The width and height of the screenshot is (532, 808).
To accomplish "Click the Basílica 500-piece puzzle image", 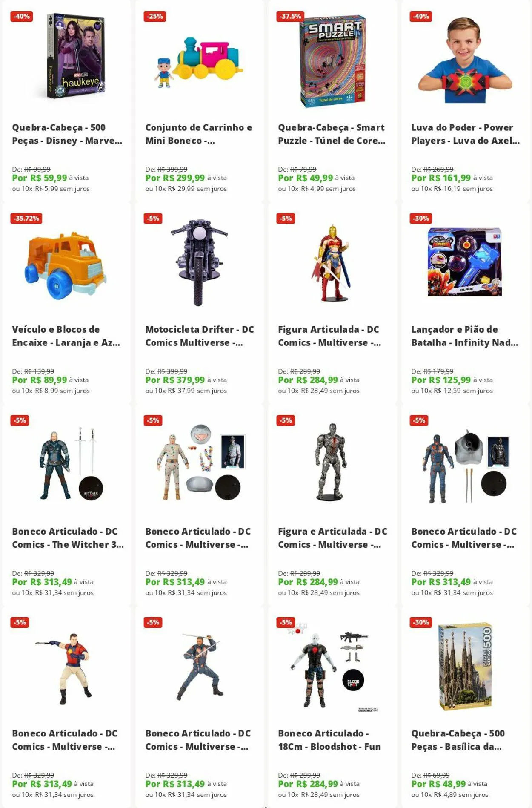I will pyautogui.click(x=465, y=667).
